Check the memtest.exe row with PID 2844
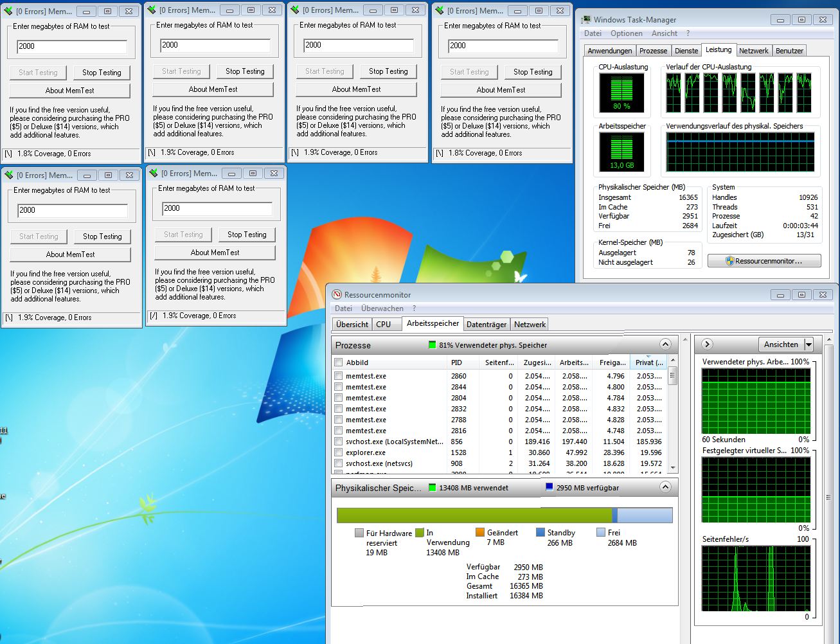The width and height of the screenshot is (840, 644). 339,387
